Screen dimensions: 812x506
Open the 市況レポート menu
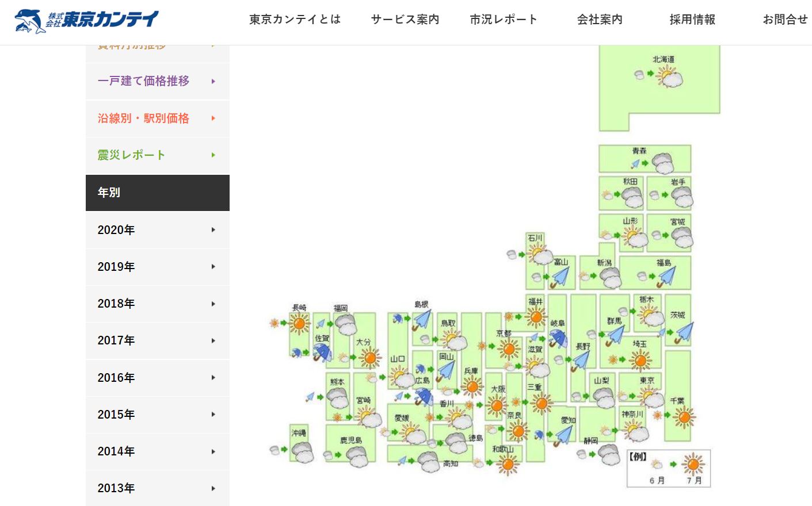pos(504,20)
